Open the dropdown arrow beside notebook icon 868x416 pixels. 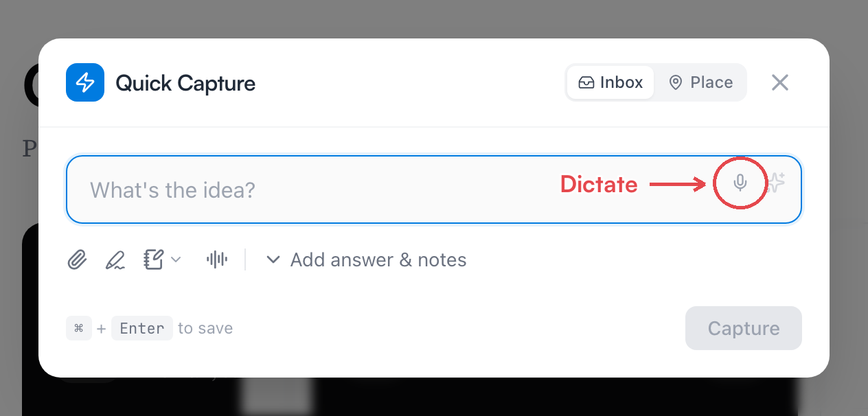tap(176, 259)
